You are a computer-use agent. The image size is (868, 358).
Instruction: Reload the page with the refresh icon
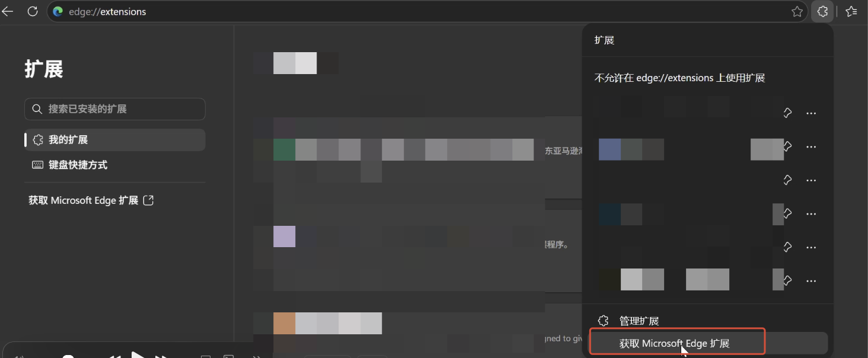pos(33,11)
